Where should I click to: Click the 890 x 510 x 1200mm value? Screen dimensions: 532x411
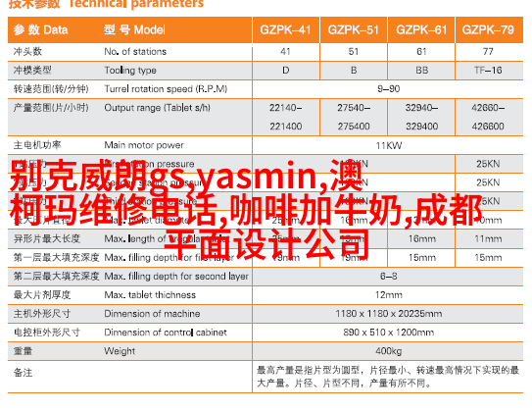tap(389, 333)
